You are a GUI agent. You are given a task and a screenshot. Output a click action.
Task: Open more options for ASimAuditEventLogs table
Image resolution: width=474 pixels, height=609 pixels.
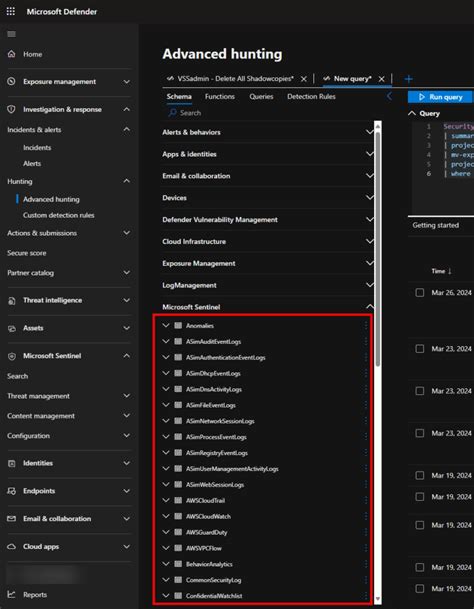[x=366, y=341]
